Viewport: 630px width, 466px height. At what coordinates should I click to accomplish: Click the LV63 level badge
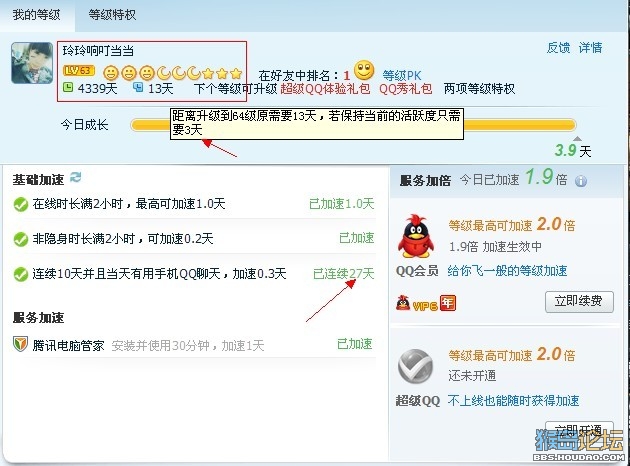pyautogui.click(x=79, y=71)
